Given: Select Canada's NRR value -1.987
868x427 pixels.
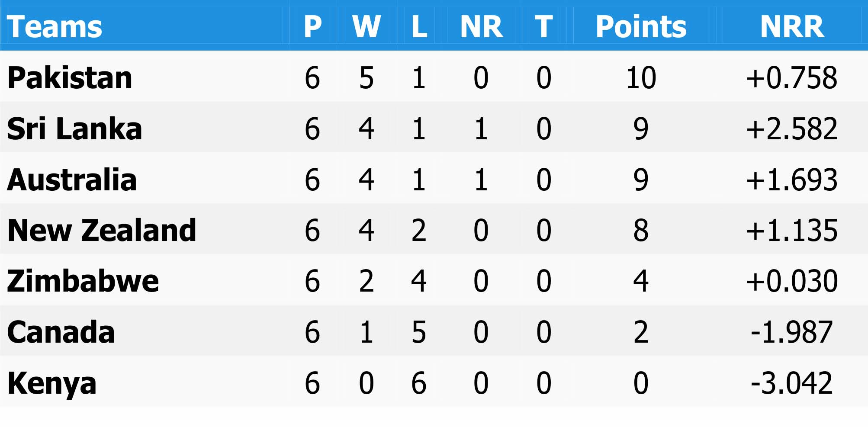Looking at the screenshot, I should pyautogui.click(x=792, y=332).
